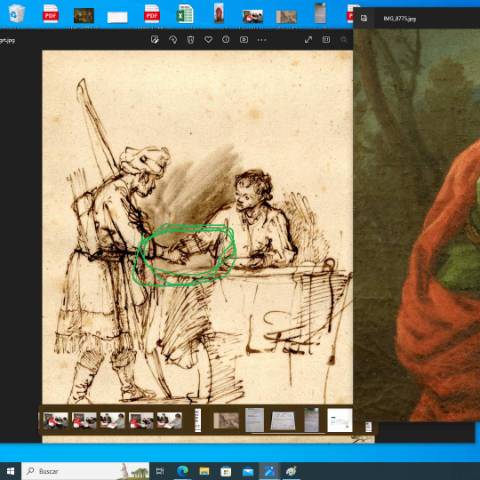Click the Edit image icon in Photos toolbar
This screenshot has width=480, height=480.
[x=155, y=40]
